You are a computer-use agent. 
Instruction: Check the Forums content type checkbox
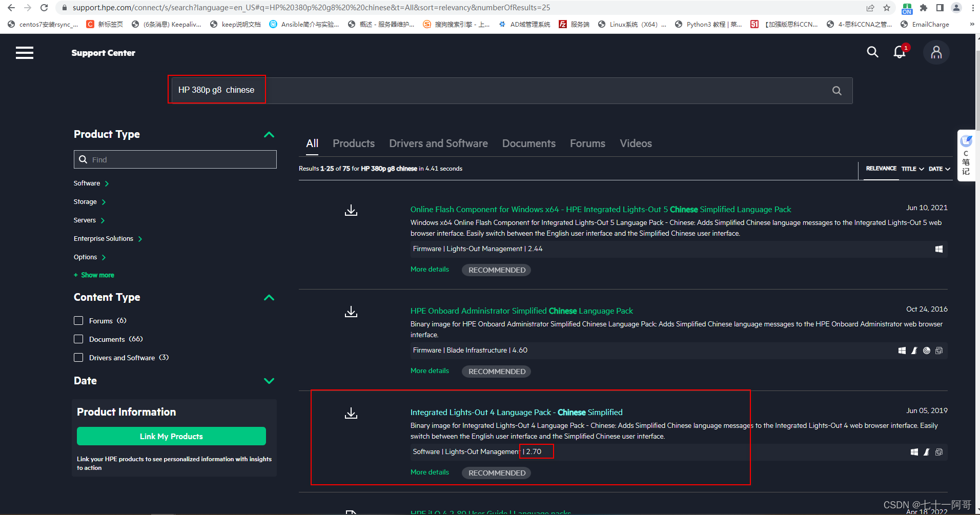78,321
